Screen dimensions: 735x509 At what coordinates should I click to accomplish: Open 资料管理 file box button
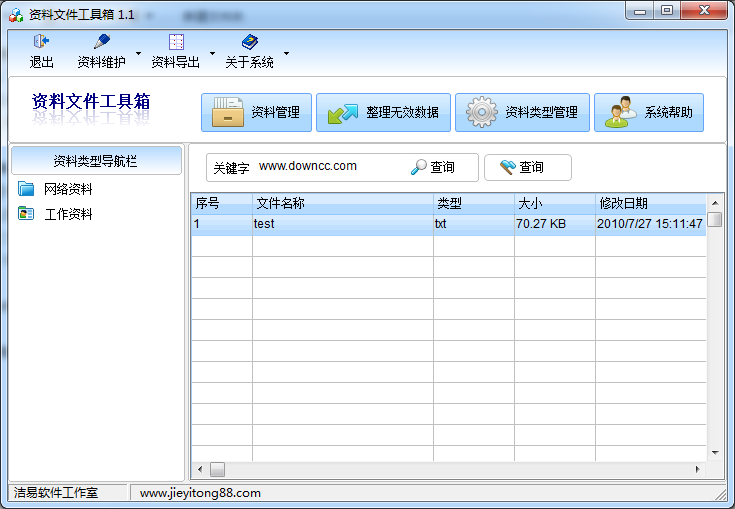point(257,113)
